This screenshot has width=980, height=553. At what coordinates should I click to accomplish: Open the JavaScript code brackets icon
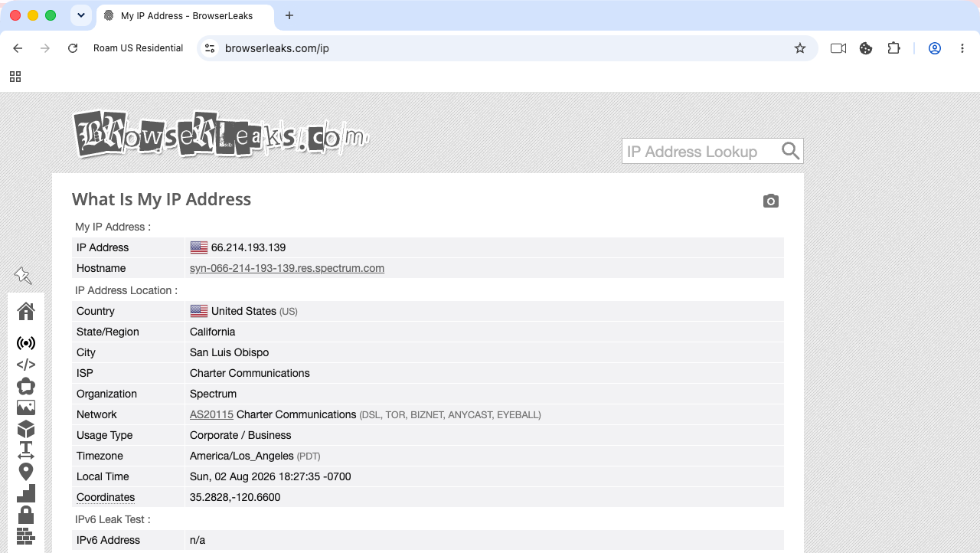coord(26,365)
